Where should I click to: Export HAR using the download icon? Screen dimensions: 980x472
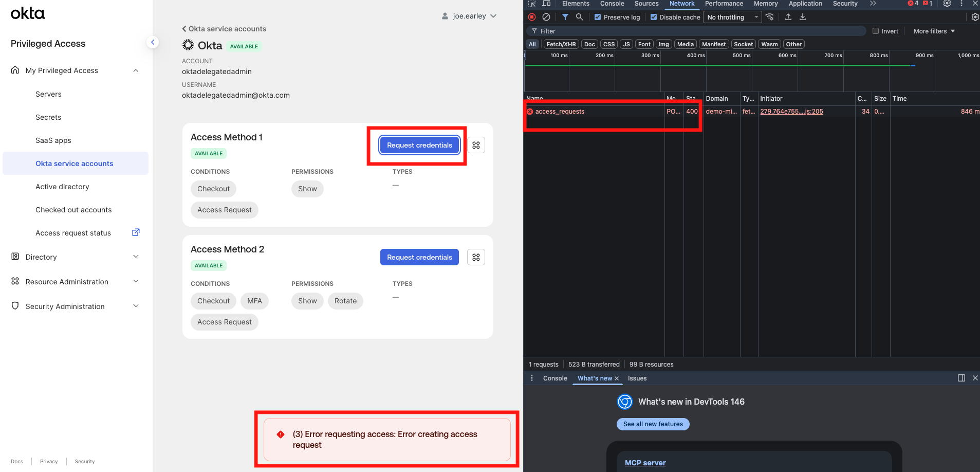[x=803, y=17]
